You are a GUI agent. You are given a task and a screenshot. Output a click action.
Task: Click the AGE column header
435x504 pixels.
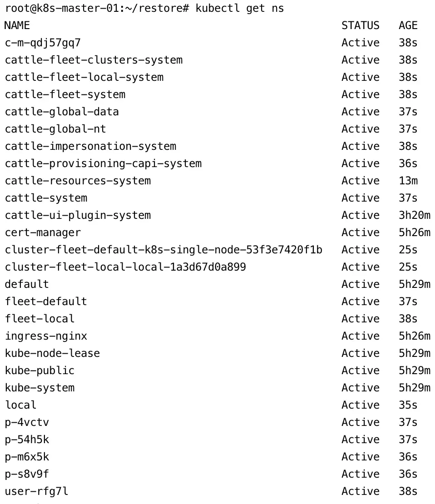click(x=408, y=25)
